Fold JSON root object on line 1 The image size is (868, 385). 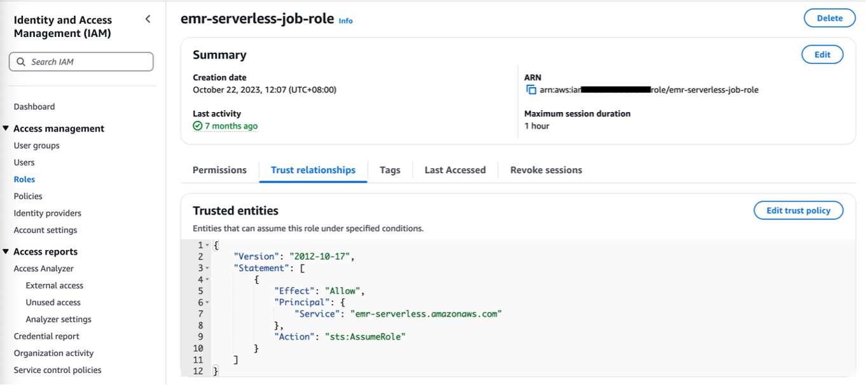tap(207, 245)
